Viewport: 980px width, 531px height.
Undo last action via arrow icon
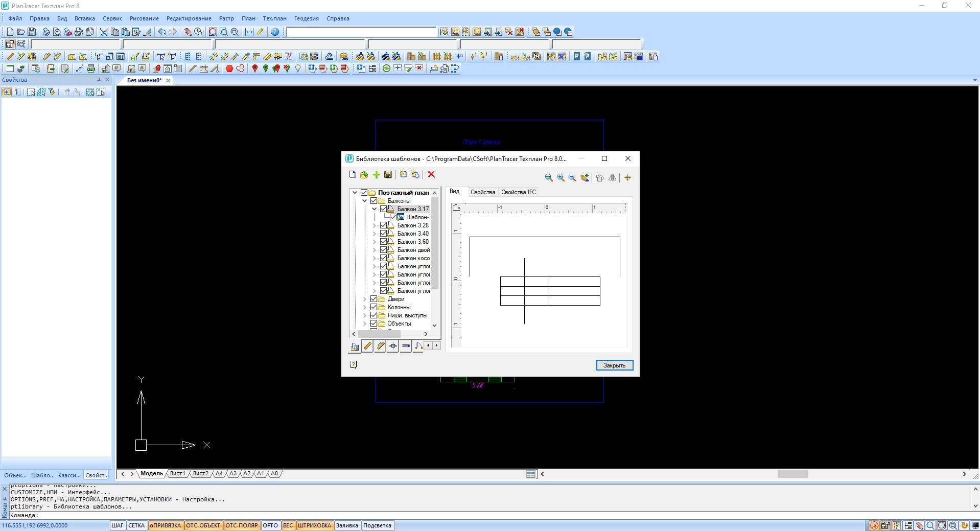tap(161, 32)
